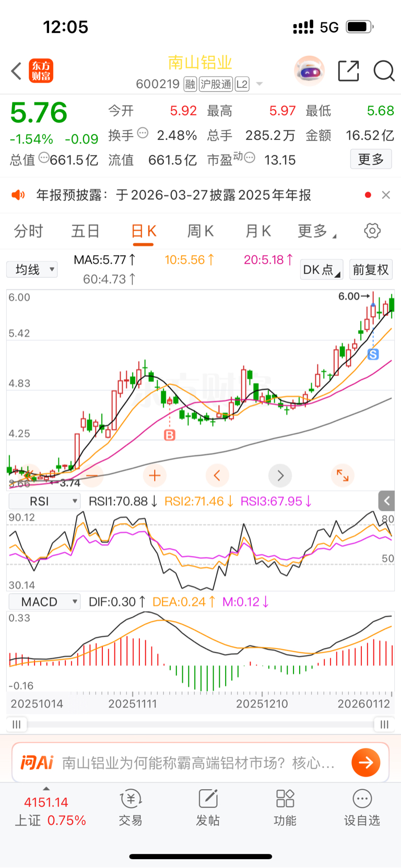Tap the 问Ai logo
This screenshot has width=401, height=868.
pyautogui.click(x=37, y=763)
